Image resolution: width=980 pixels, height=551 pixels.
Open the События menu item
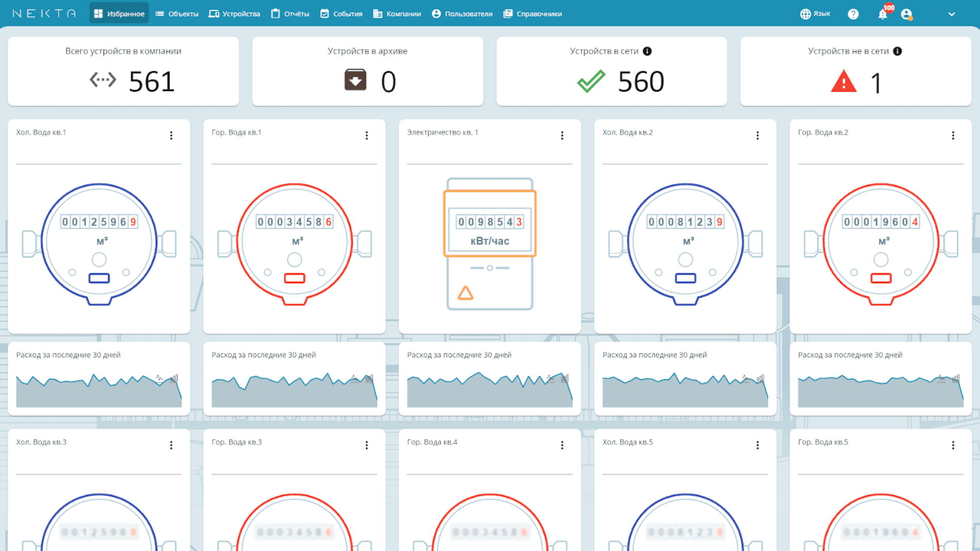(x=341, y=14)
